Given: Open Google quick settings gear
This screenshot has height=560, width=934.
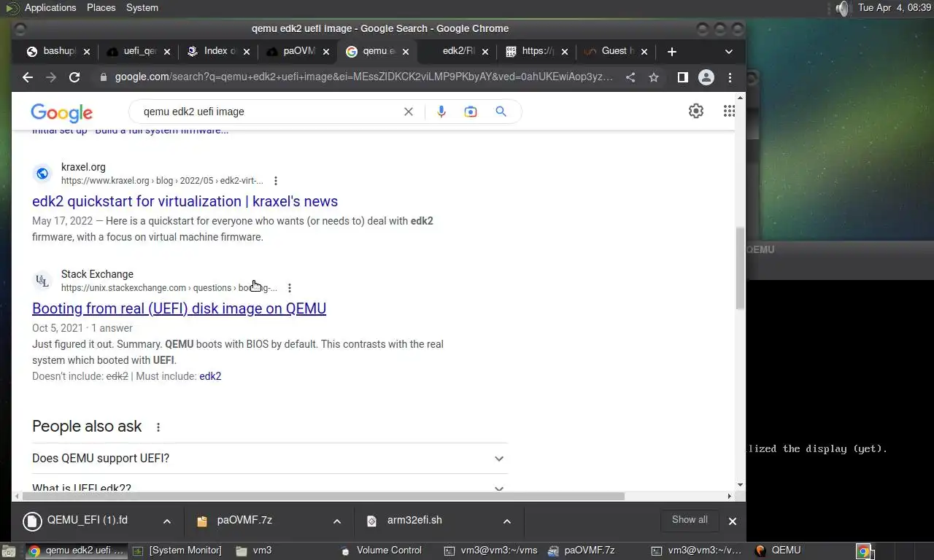Looking at the screenshot, I should point(696,111).
